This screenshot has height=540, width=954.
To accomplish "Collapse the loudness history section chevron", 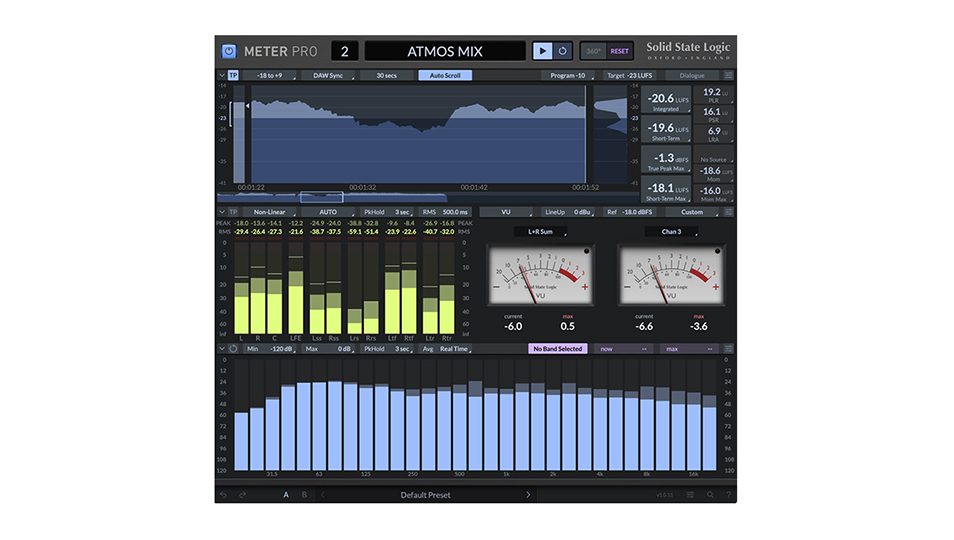I will click(221, 75).
